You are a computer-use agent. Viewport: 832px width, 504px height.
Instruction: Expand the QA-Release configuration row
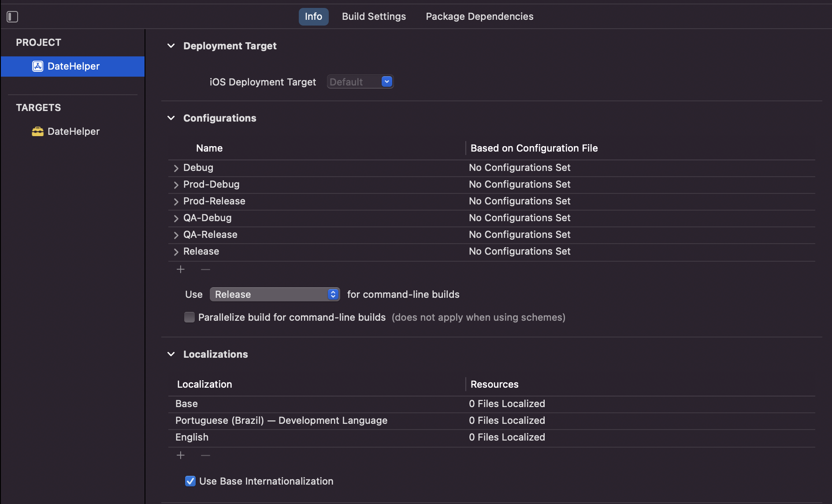pyautogui.click(x=176, y=235)
